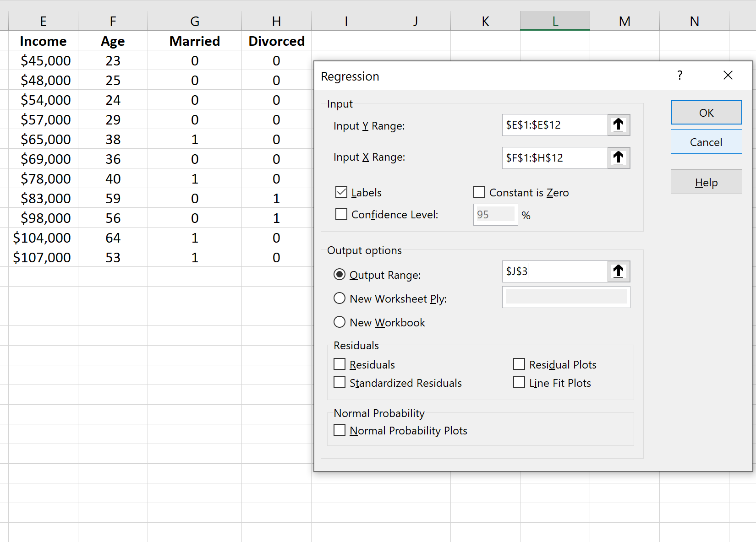Open Help from the Regression dialog
The width and height of the screenshot is (756, 542).
(x=706, y=182)
